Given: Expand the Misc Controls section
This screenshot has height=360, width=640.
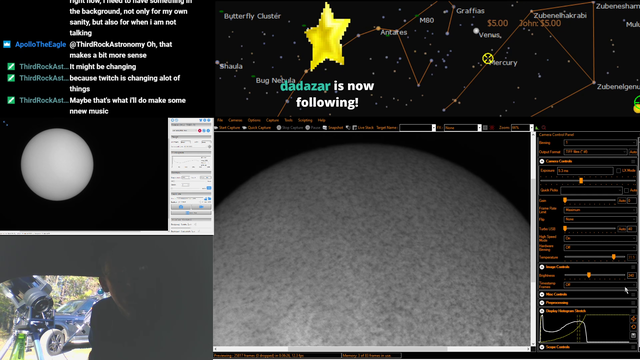Looking at the screenshot, I should (x=542, y=294).
